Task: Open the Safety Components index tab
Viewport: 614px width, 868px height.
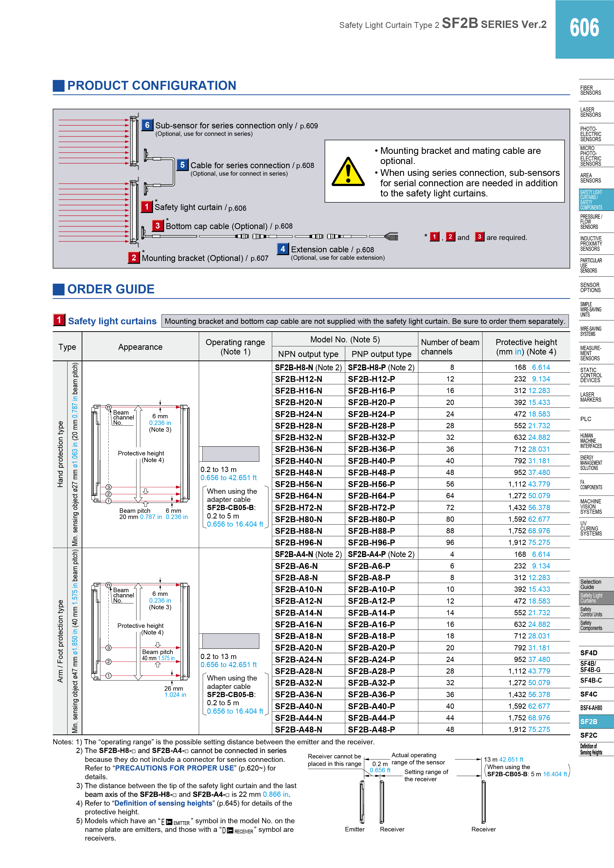Action: [596, 626]
